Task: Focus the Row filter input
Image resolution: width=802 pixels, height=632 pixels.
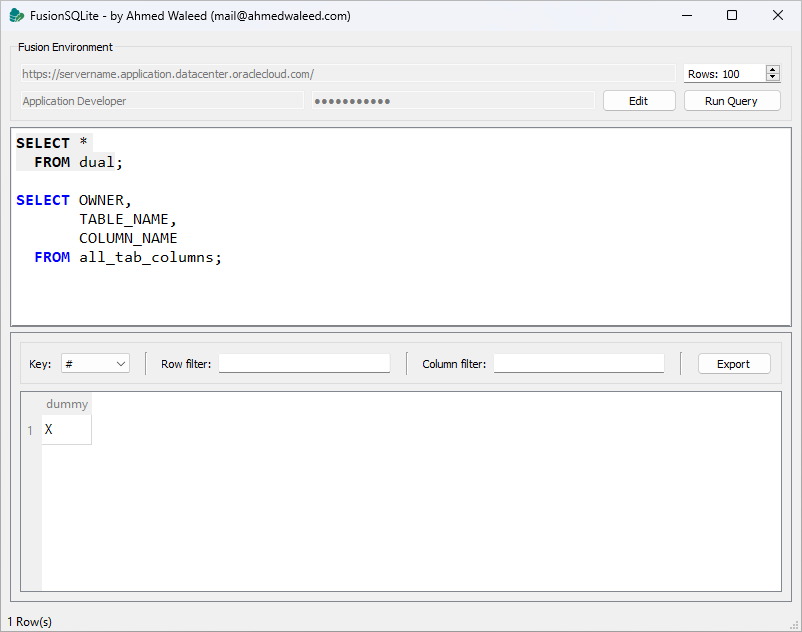Action: tap(304, 364)
